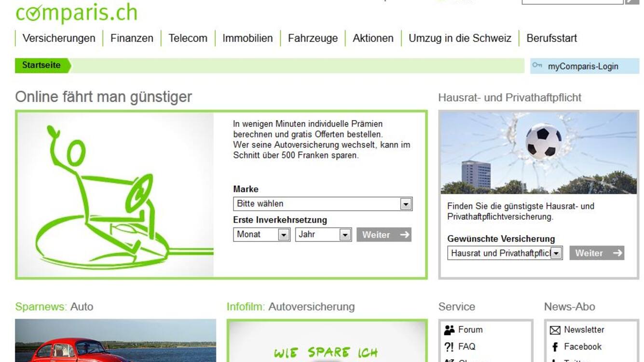Open the Finanzen menu
Image resolution: width=644 pixels, height=362 pixels.
coord(132,38)
